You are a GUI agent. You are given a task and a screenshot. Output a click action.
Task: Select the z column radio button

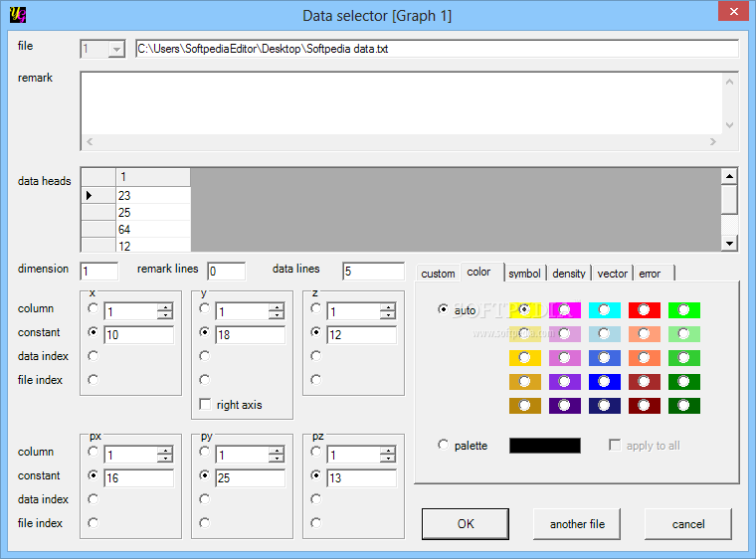(x=315, y=308)
